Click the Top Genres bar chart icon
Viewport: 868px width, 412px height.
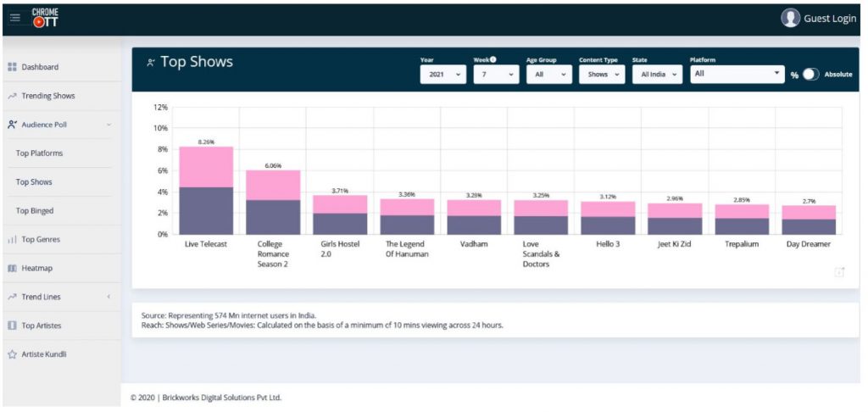tap(12, 240)
